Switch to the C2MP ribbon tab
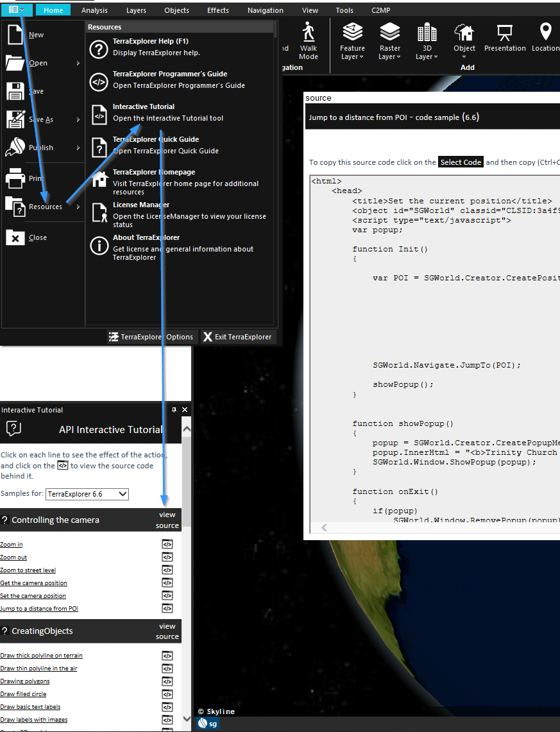Viewport: 560px width, 732px height. point(381,10)
